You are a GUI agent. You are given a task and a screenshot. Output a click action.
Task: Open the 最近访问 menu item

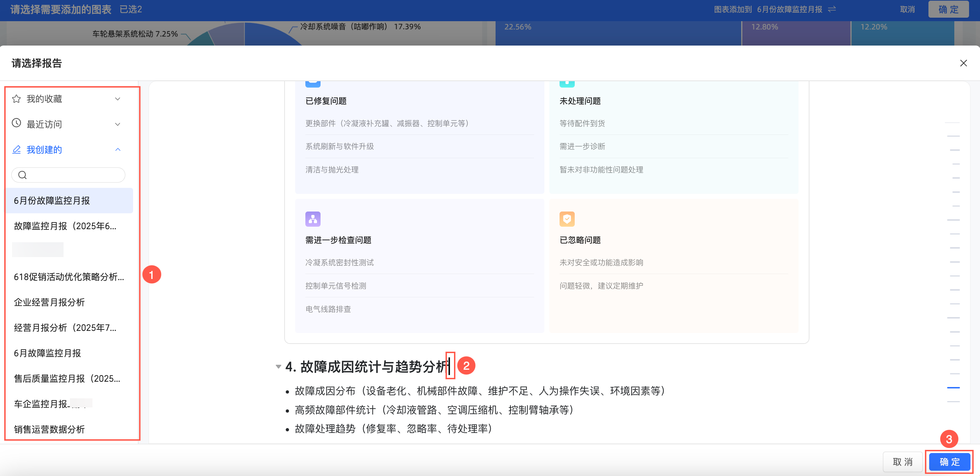coord(44,124)
